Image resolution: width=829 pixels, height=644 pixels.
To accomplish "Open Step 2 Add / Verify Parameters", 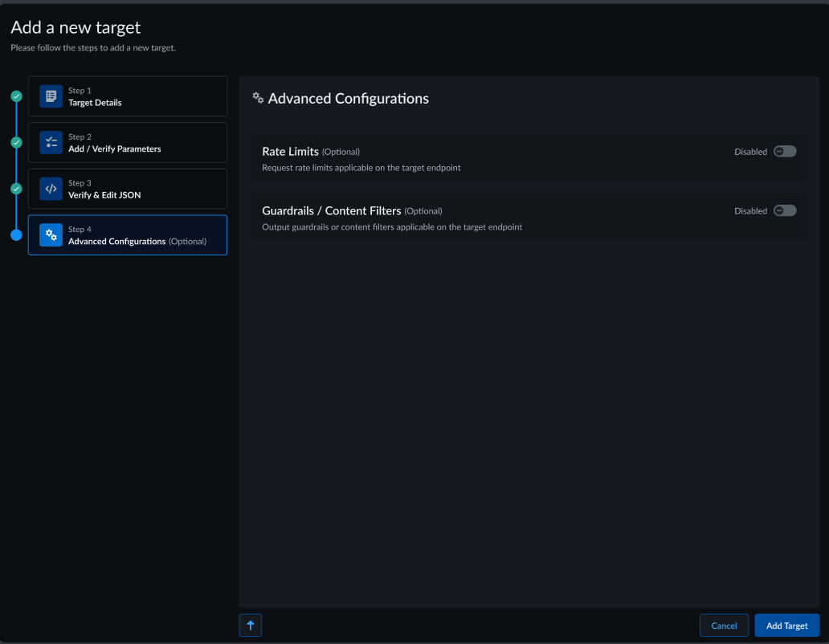I will 114,149.
